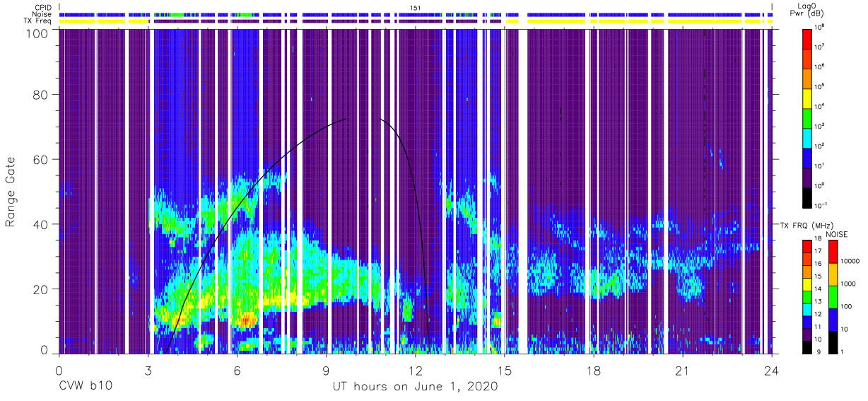Click the '10000' label on noise colorbar
This screenshot has width=868, height=401.
click(849, 261)
